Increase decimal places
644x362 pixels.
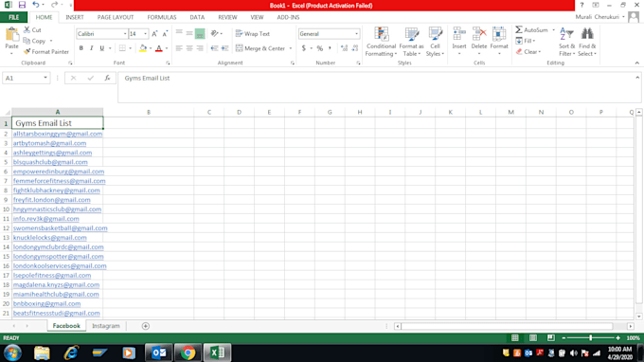pyautogui.click(x=344, y=48)
